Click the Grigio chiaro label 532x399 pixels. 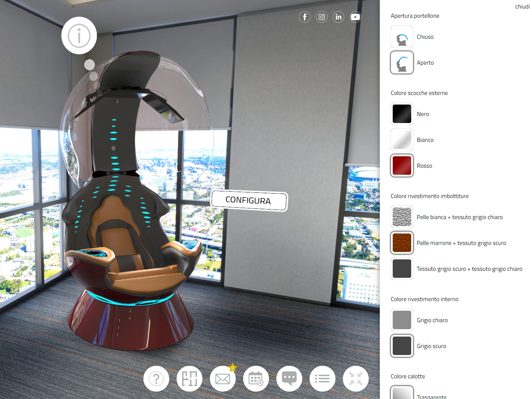432,320
